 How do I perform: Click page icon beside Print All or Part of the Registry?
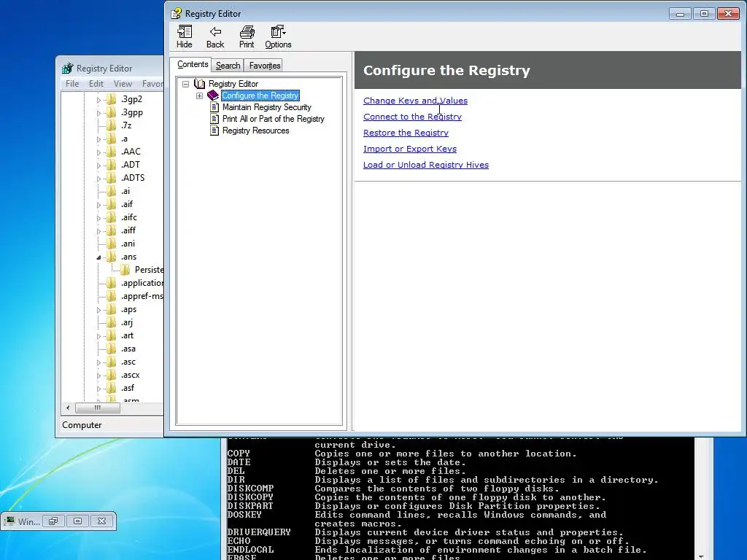pos(214,119)
